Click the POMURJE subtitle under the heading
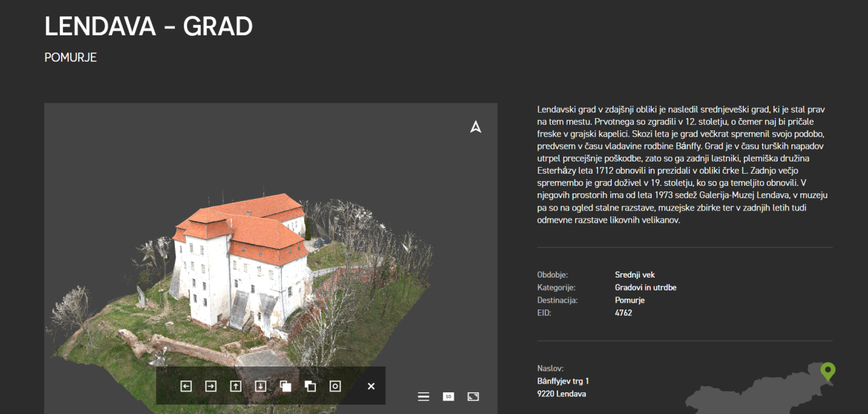The width and height of the screenshot is (868, 414). point(71,58)
